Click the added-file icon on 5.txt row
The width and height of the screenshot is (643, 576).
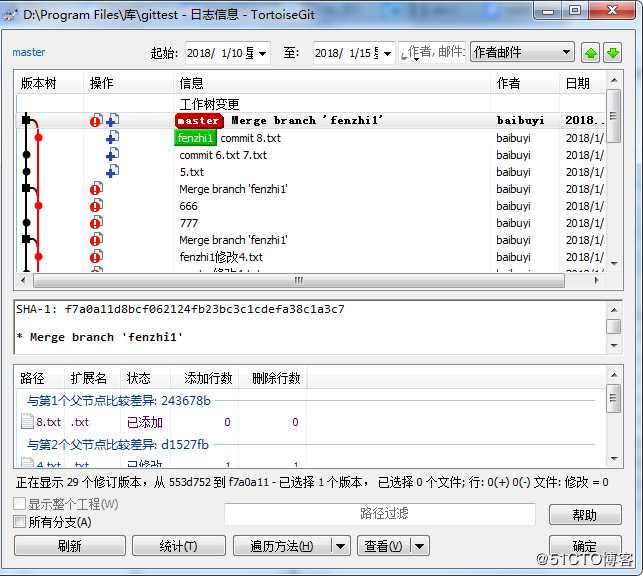[112, 171]
